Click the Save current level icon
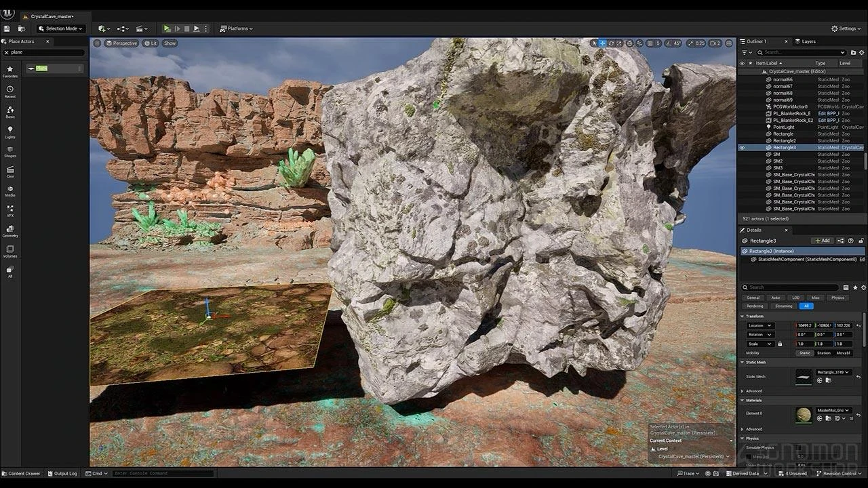Viewport: 868px width, 488px height. (x=7, y=28)
